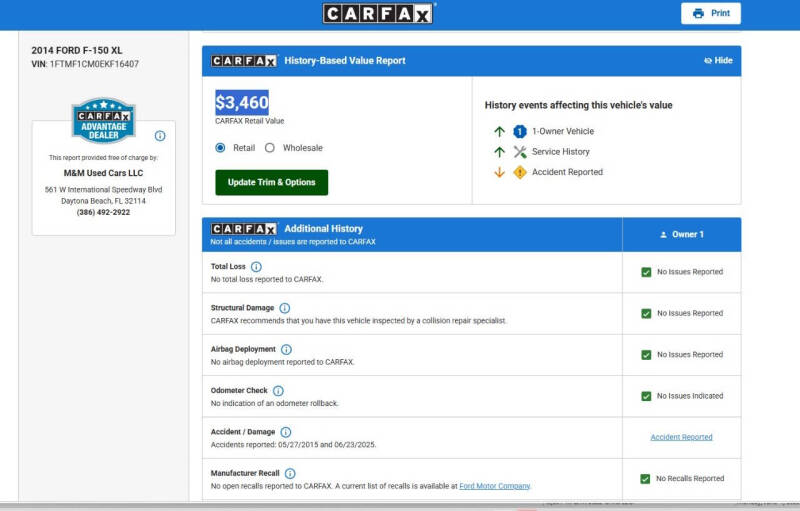800x511 pixels.
Task: Open the Manufacturer Recall info icon
Action: click(x=290, y=473)
